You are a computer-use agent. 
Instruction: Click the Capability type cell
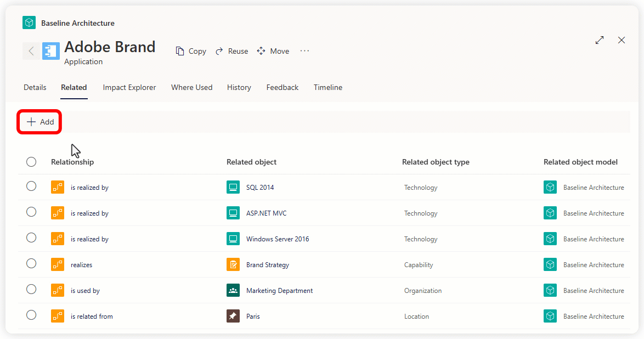[x=419, y=265]
